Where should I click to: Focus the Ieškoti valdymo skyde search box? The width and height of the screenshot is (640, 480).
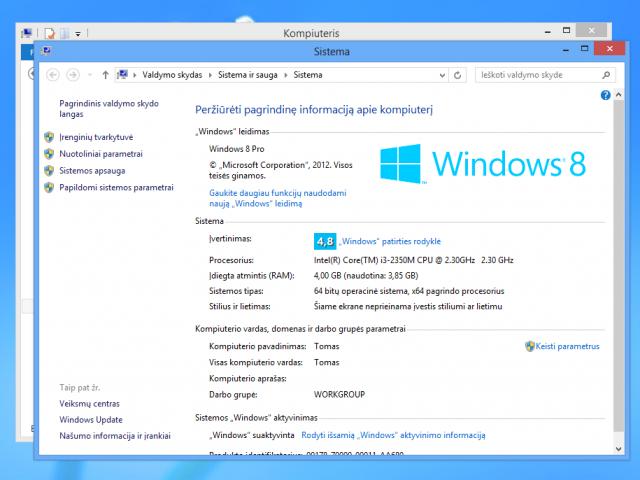click(535, 75)
